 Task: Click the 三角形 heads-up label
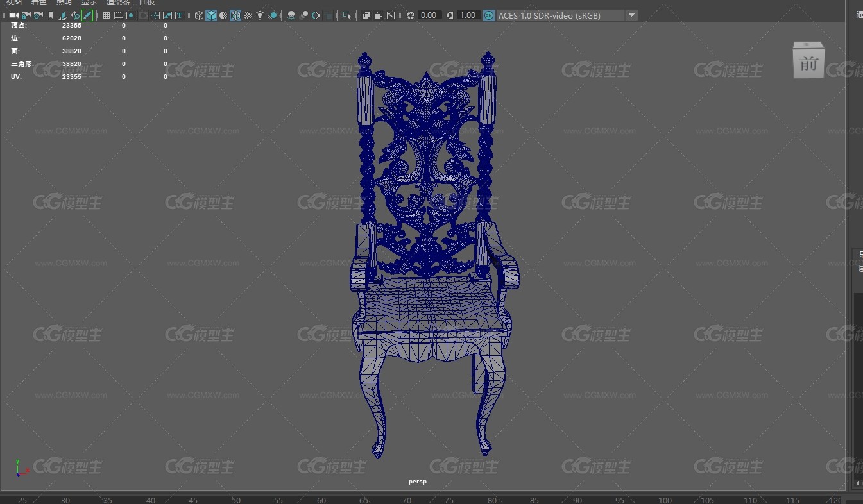22,64
